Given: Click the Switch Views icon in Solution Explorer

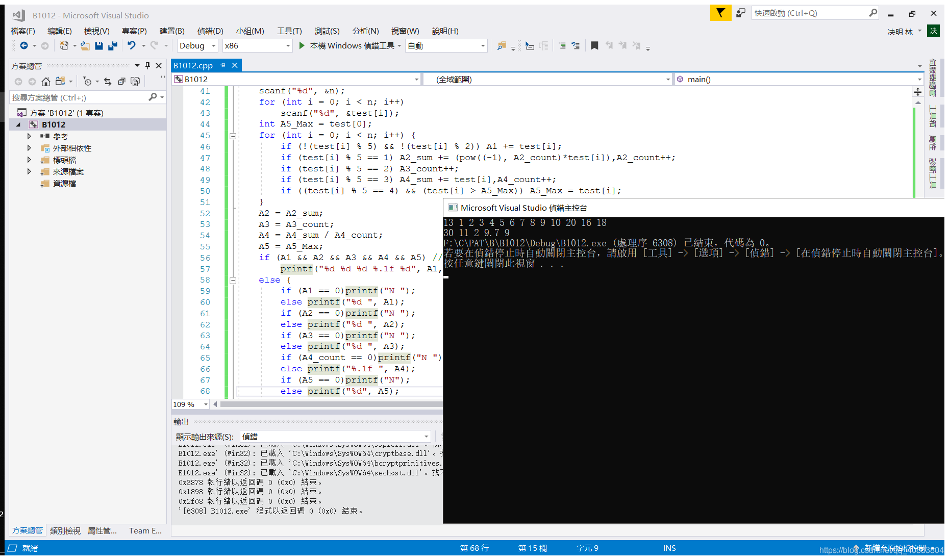Looking at the screenshot, I should pos(60,82).
